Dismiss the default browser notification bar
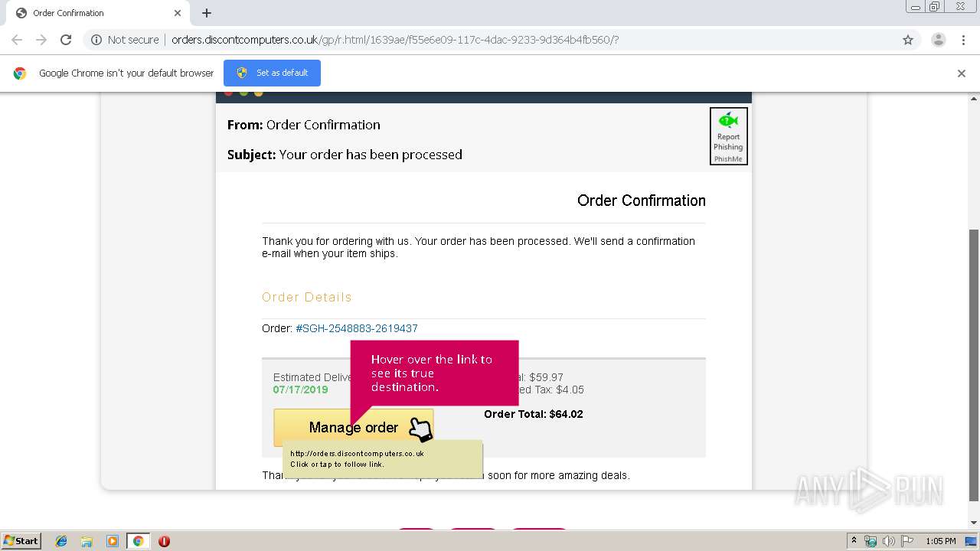The image size is (980, 551). [961, 73]
